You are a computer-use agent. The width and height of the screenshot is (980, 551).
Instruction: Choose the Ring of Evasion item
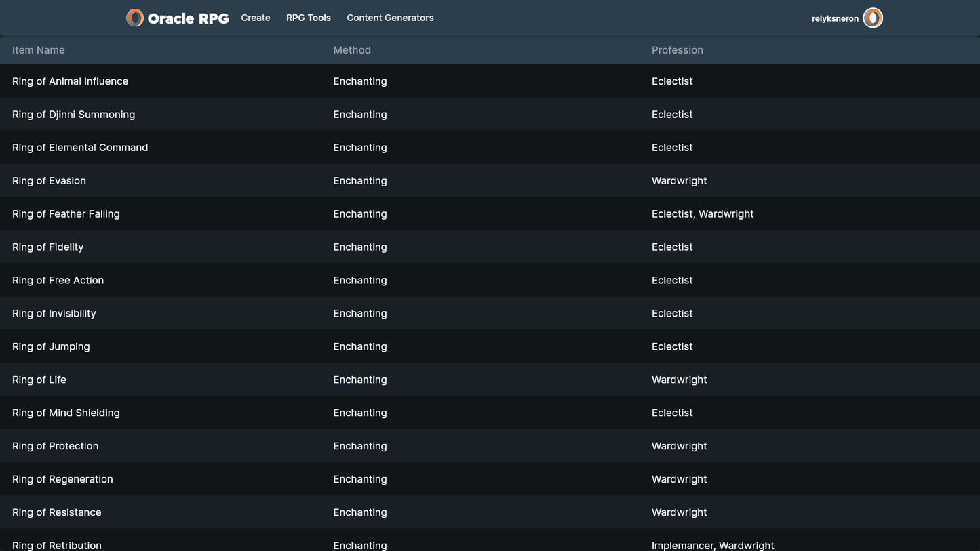point(49,181)
